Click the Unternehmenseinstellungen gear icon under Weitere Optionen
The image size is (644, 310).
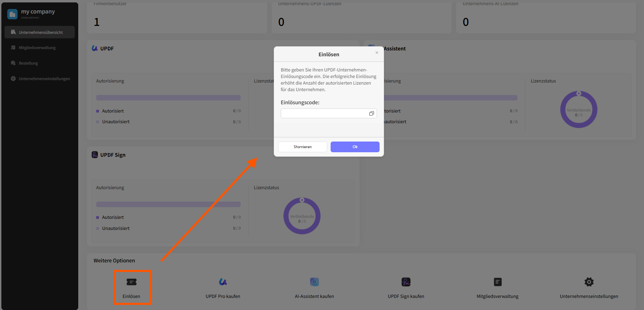tap(589, 282)
